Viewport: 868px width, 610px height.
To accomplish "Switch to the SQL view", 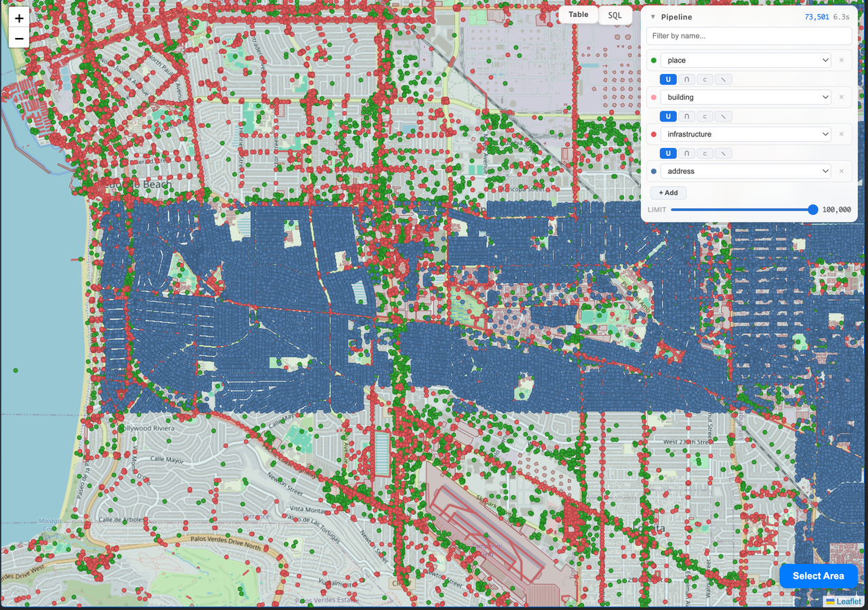I will click(x=615, y=15).
